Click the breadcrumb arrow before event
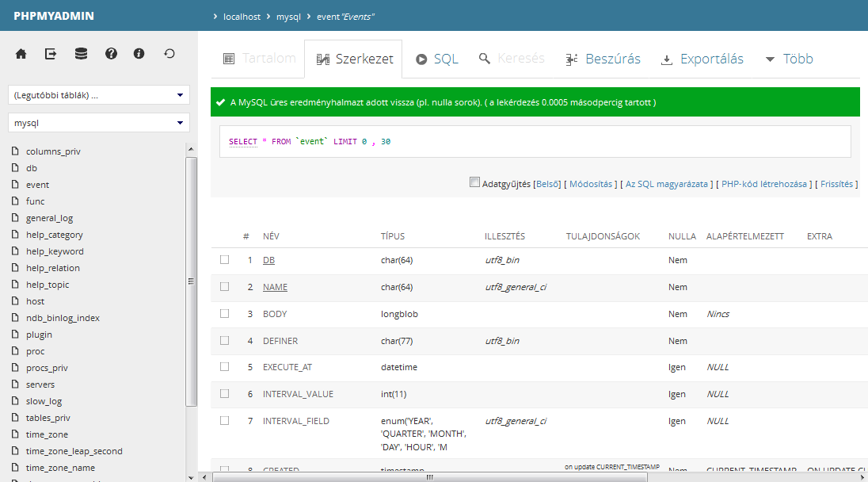Viewport: 868px width, 482px height. tap(309, 17)
